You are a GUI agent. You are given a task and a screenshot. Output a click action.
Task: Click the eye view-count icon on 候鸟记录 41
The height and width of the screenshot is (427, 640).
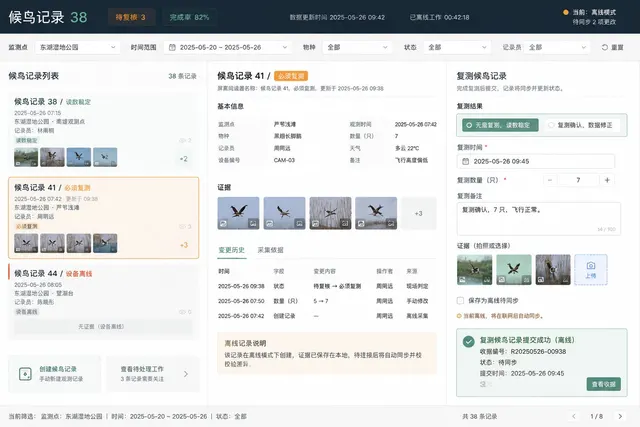(182, 227)
